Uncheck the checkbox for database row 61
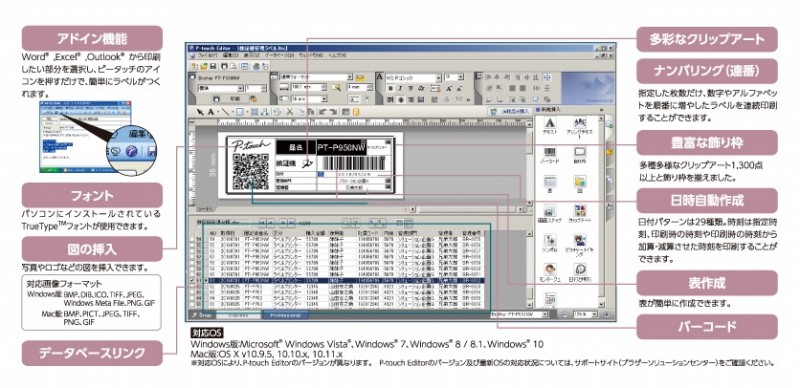This screenshot has height=388, width=800. point(192,280)
